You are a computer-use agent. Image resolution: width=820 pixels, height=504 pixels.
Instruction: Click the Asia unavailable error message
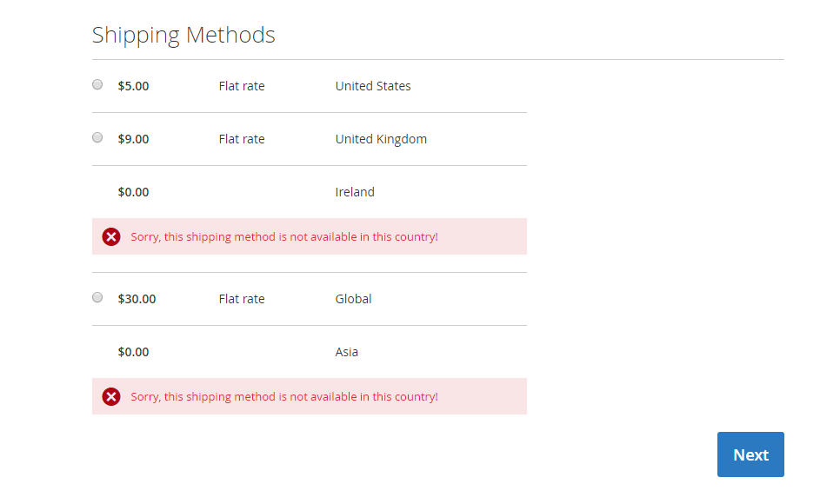[284, 396]
